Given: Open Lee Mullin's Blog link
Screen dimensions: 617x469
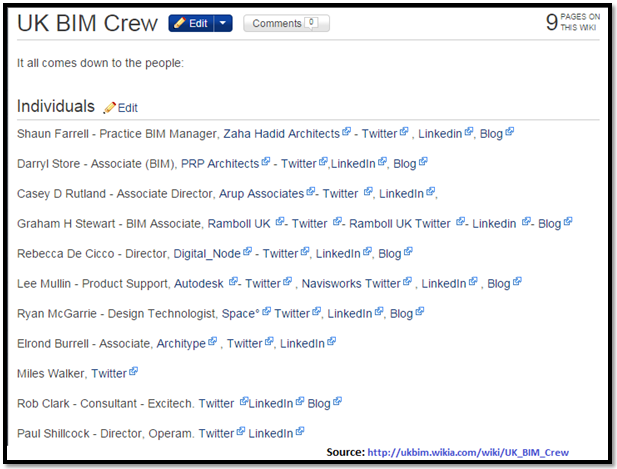Looking at the screenshot, I should pos(499,284).
